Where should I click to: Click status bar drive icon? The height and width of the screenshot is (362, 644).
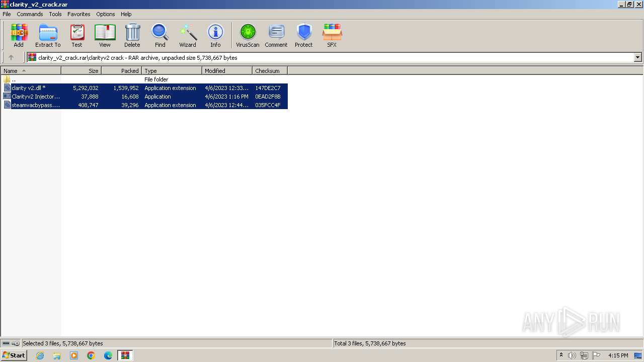pos(6,343)
